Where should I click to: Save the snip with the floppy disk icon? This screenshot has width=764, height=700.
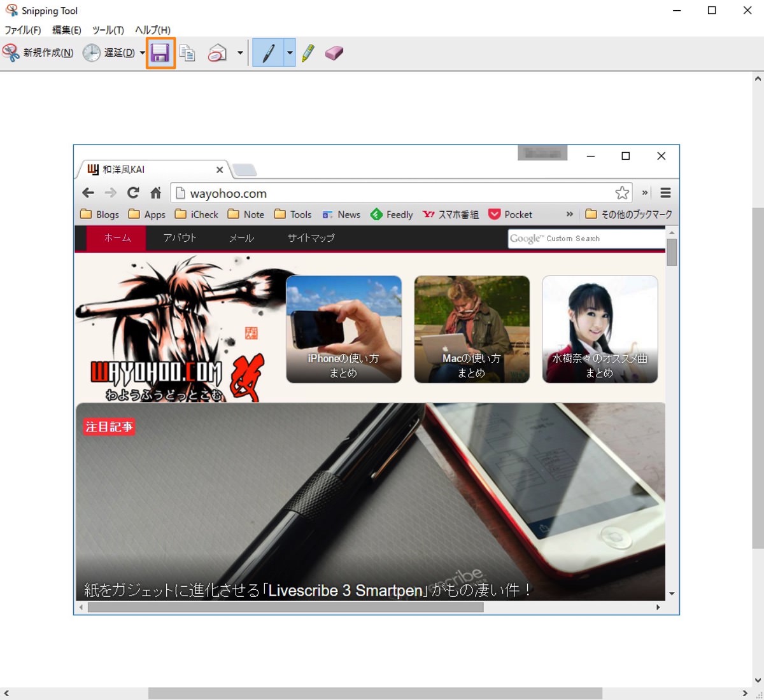pos(160,53)
